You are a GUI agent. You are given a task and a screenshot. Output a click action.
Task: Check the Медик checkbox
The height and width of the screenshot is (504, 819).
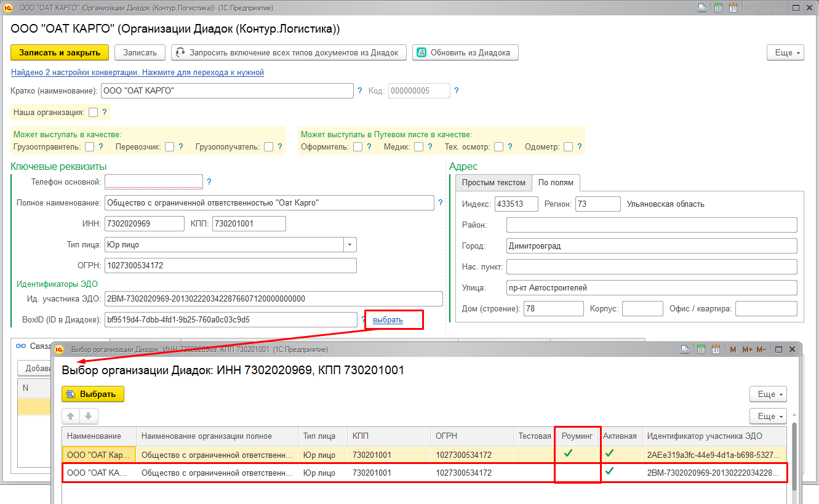tap(418, 146)
